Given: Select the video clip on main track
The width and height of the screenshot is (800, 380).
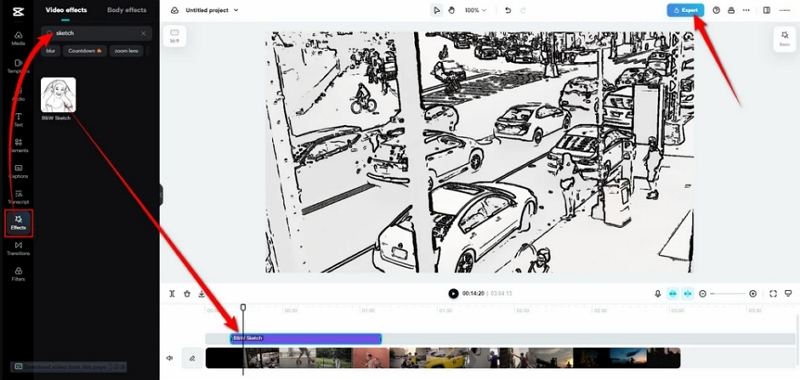Looking at the screenshot, I should [443, 358].
